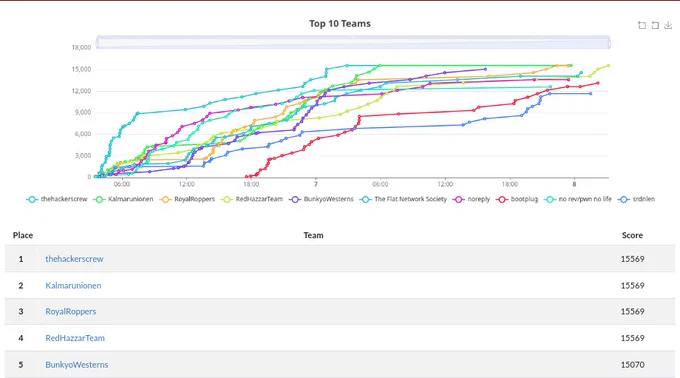Viewport: 680px width, 378px height.
Task: Toggle noreply legend entry
Action: coord(471,199)
